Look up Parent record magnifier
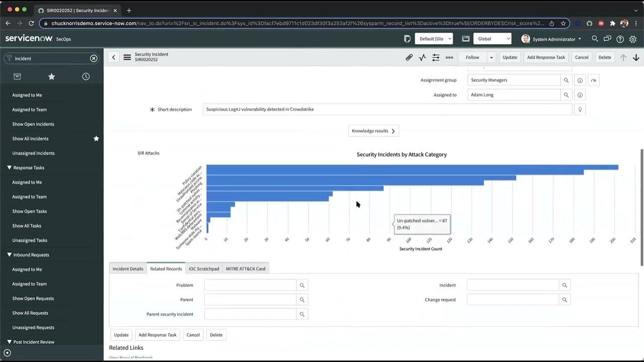Viewport: 644px width, 362px height. [x=302, y=300]
